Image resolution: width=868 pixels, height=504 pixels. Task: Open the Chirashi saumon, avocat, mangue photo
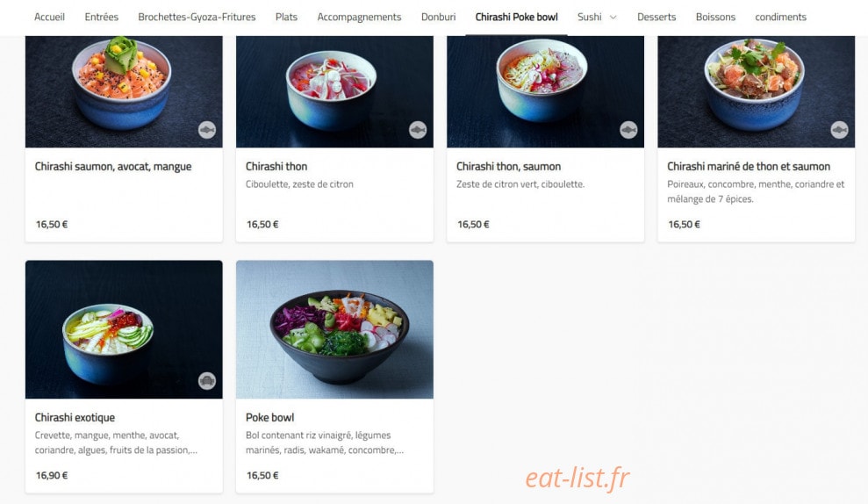(x=124, y=92)
